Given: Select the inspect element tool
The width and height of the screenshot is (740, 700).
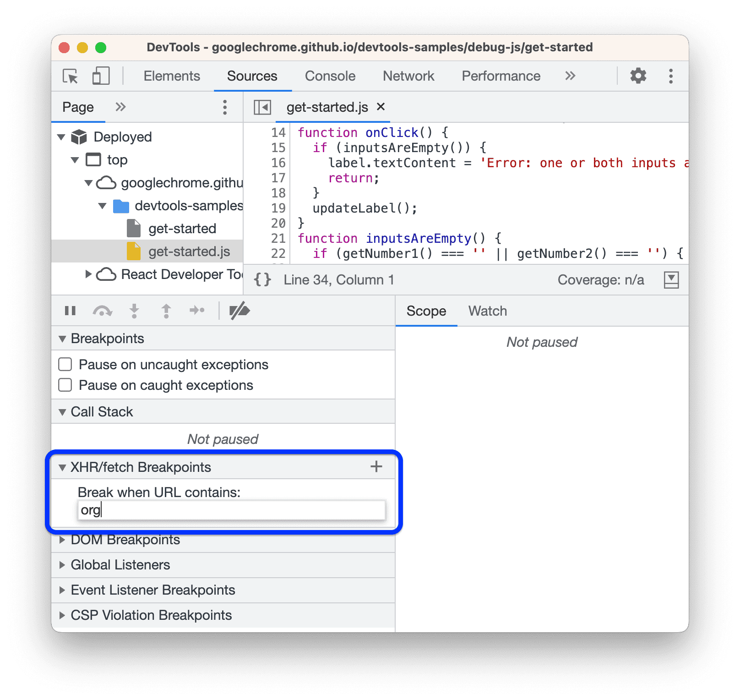Looking at the screenshot, I should (70, 76).
